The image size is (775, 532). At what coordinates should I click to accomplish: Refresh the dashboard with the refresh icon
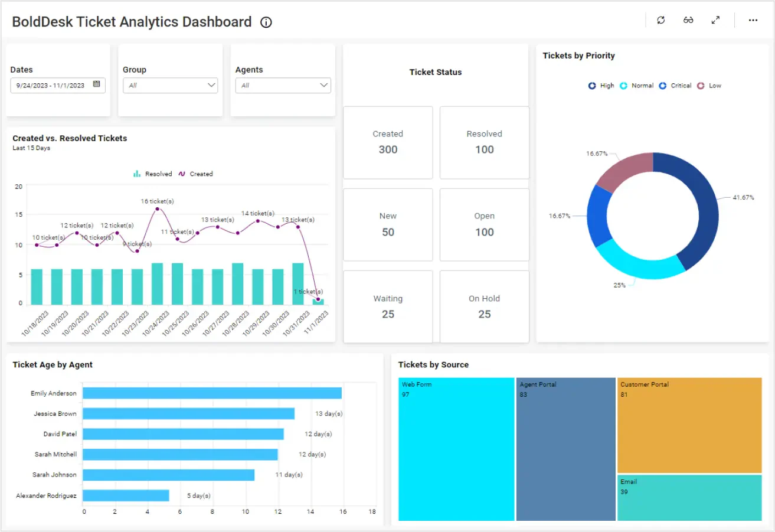click(661, 20)
